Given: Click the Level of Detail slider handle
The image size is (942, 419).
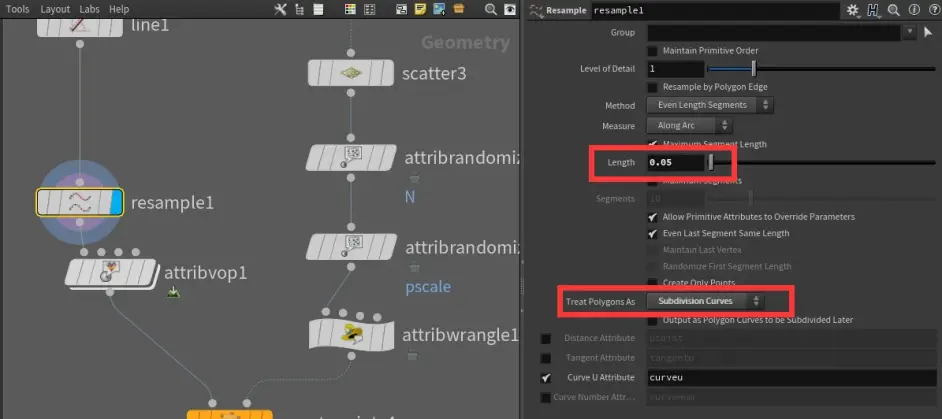Looking at the screenshot, I should pyautogui.click(x=753, y=69).
